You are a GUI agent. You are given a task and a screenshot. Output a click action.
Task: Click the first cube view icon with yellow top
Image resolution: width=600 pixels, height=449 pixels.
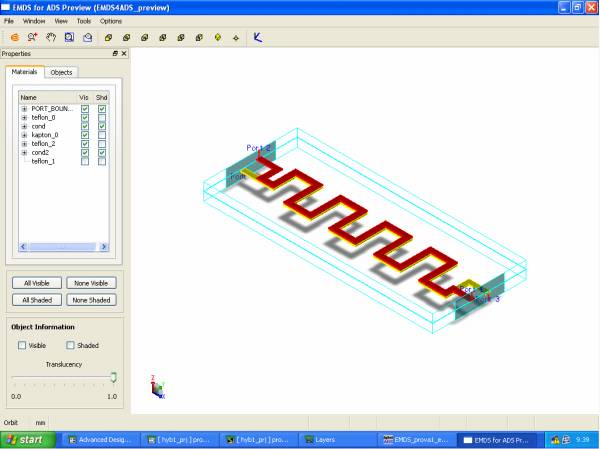click(x=108, y=38)
